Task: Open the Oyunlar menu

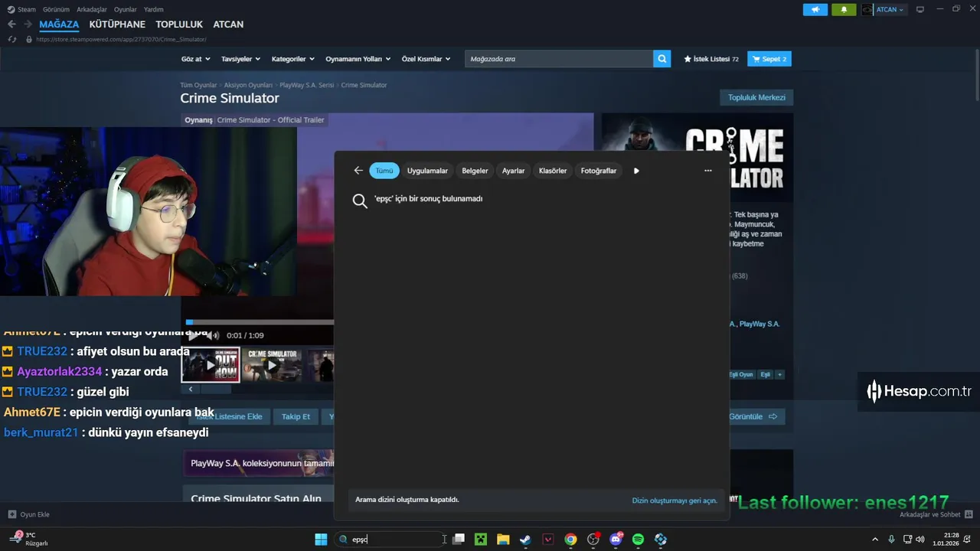Action: tap(126, 9)
